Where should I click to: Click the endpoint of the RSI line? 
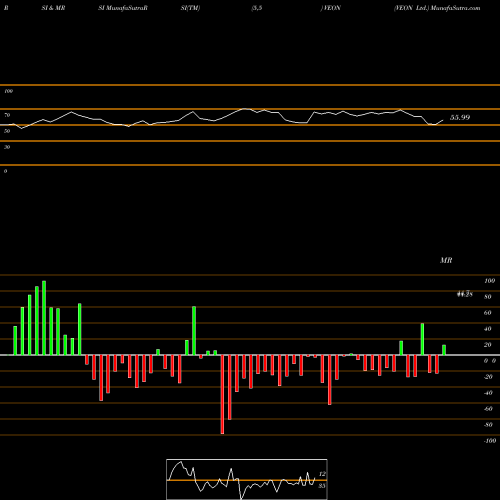[443, 120]
